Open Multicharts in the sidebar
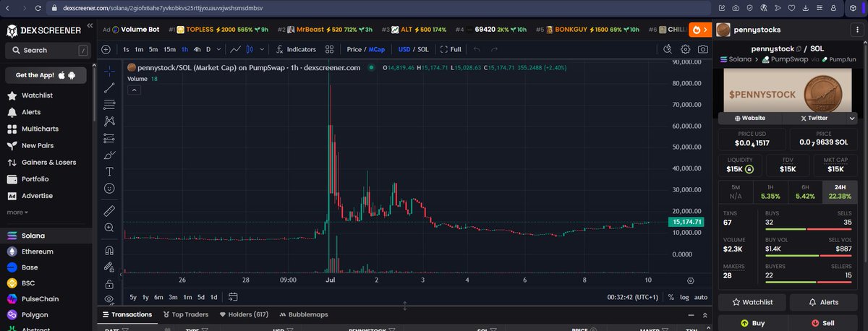The image size is (868, 331). point(40,129)
